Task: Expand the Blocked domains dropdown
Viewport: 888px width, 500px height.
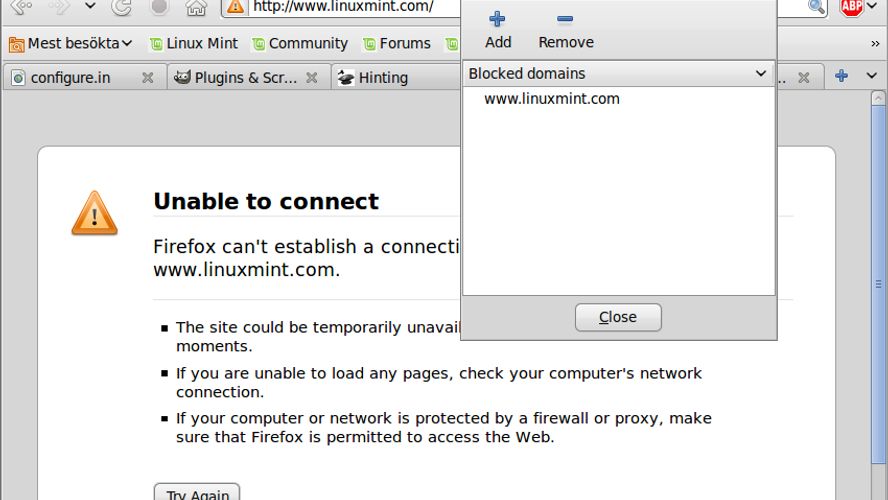Action: [761, 74]
